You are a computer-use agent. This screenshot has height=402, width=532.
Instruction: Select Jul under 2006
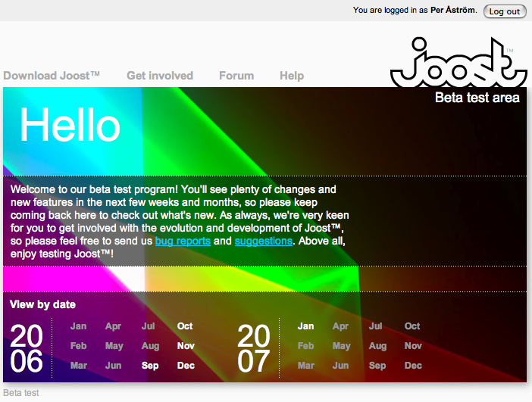coord(149,326)
